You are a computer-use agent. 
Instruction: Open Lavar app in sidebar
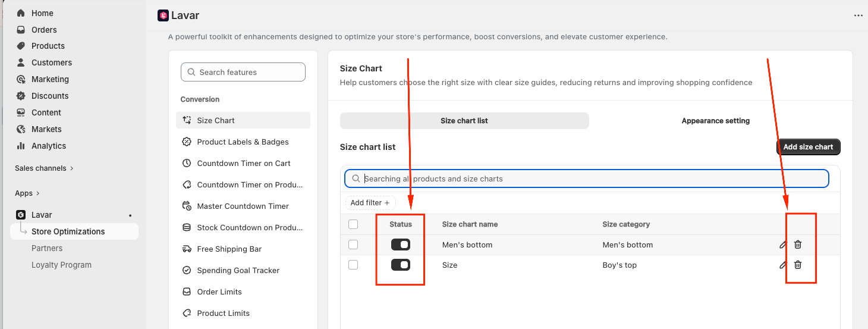click(x=42, y=215)
